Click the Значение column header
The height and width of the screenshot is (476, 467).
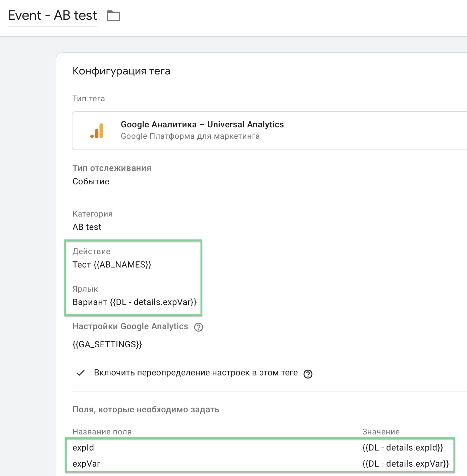[x=381, y=432]
